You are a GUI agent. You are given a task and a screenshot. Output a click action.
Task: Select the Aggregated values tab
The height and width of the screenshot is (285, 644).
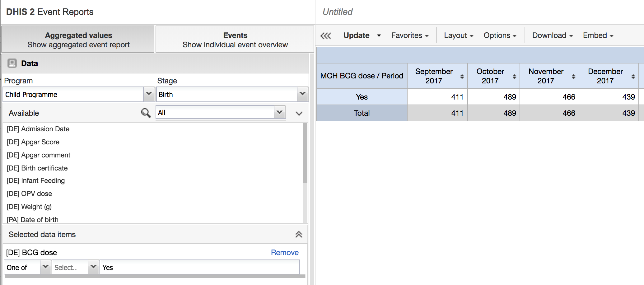point(78,40)
